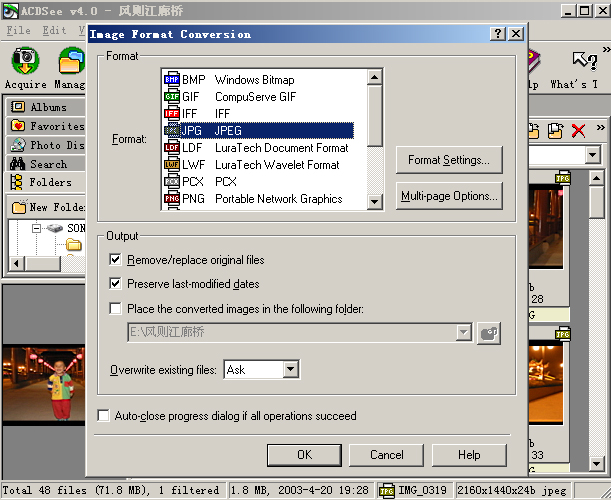This screenshot has width=611, height=500.
Task: Select the LWF LuraTech Wavelet Format
Action: point(259,165)
